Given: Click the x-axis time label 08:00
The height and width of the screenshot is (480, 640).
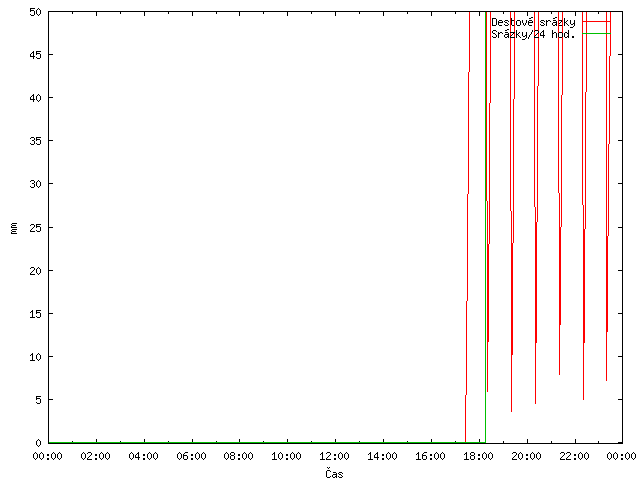Looking at the screenshot, I should coord(239,456).
